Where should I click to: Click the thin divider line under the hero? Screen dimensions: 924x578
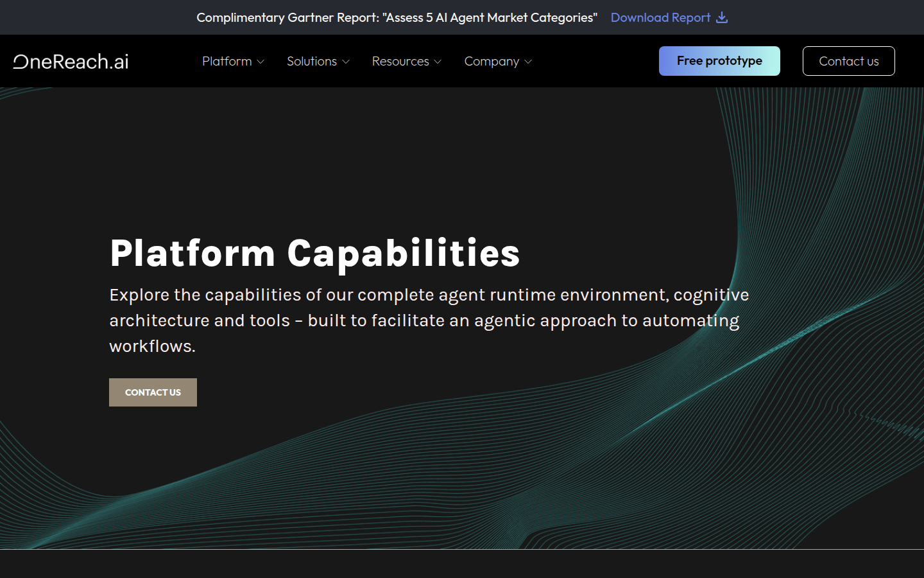462,549
